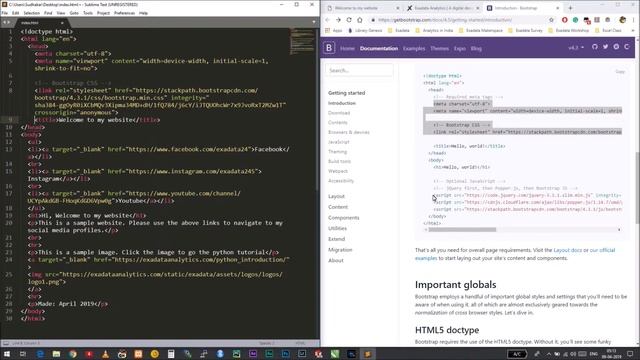The height and width of the screenshot is (360, 640).
Task: Open the Project menu in Sublime Text
Action: 103,13
